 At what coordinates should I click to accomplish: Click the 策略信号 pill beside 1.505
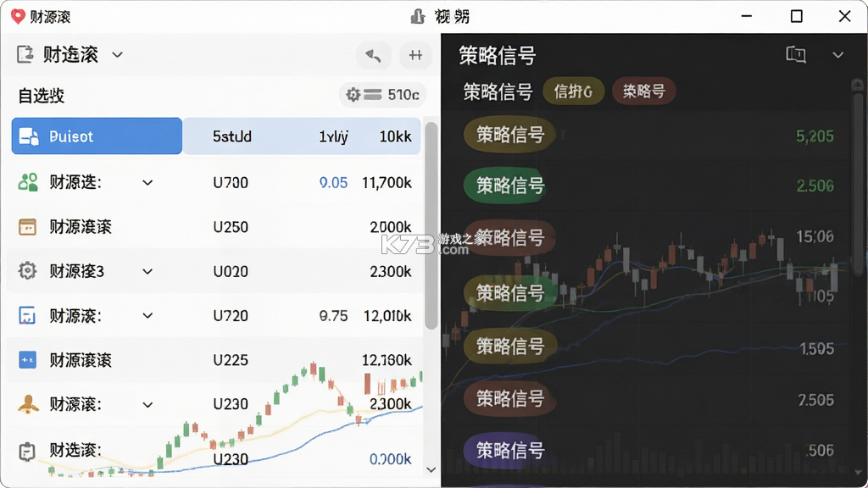509,347
